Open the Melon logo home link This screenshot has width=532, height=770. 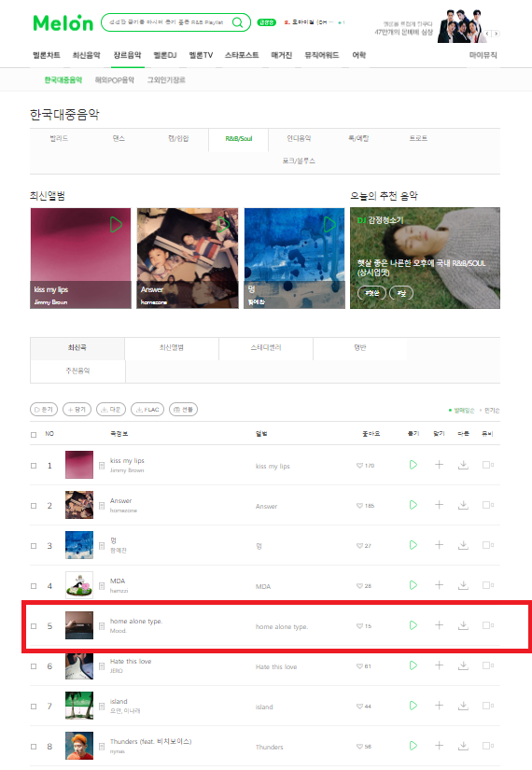pos(63,22)
